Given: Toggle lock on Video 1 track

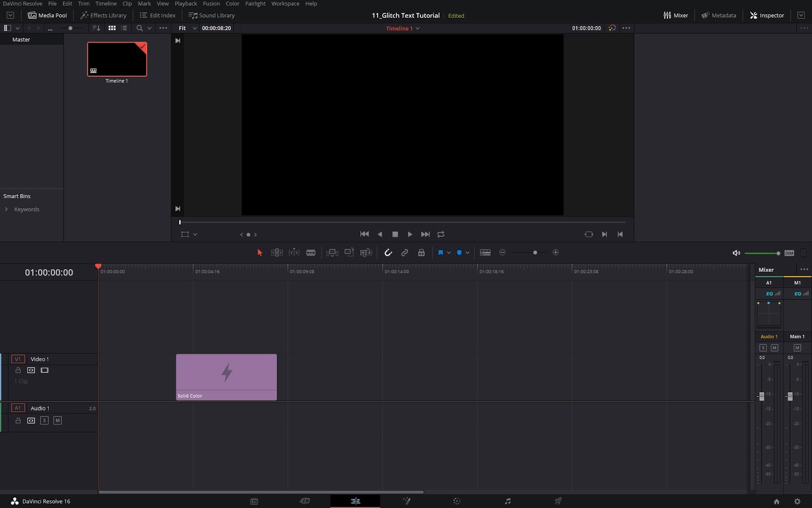Looking at the screenshot, I should point(18,370).
